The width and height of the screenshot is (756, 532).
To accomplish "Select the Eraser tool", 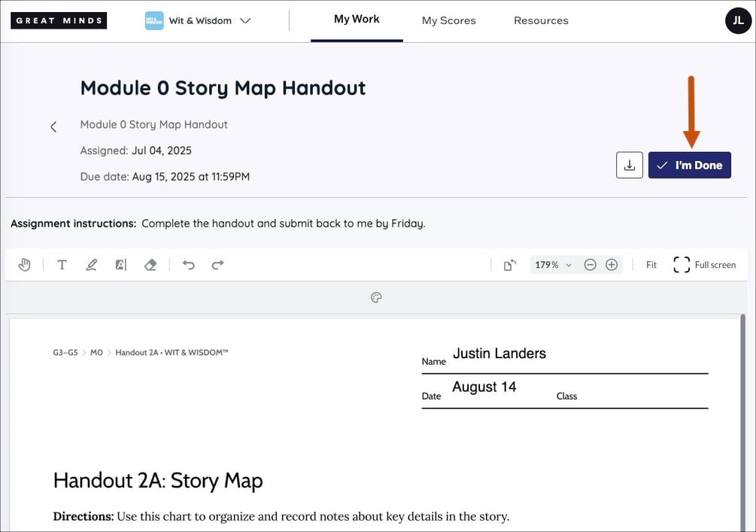I will pyautogui.click(x=150, y=265).
